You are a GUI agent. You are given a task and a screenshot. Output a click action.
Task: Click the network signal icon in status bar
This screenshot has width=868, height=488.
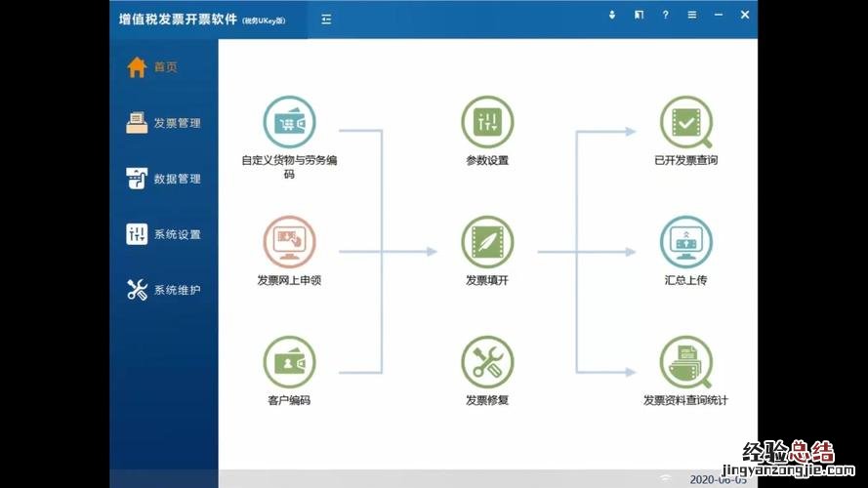click(665, 478)
